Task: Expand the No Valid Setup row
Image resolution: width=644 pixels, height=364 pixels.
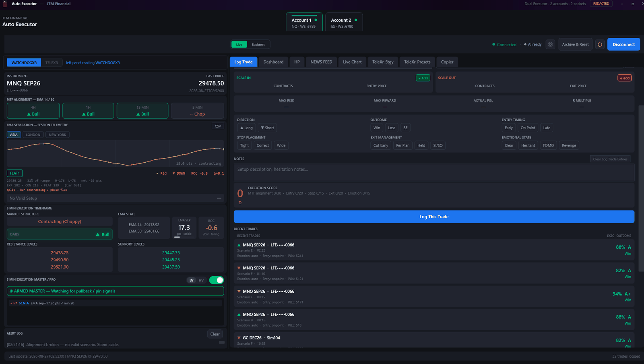Action: click(x=115, y=198)
